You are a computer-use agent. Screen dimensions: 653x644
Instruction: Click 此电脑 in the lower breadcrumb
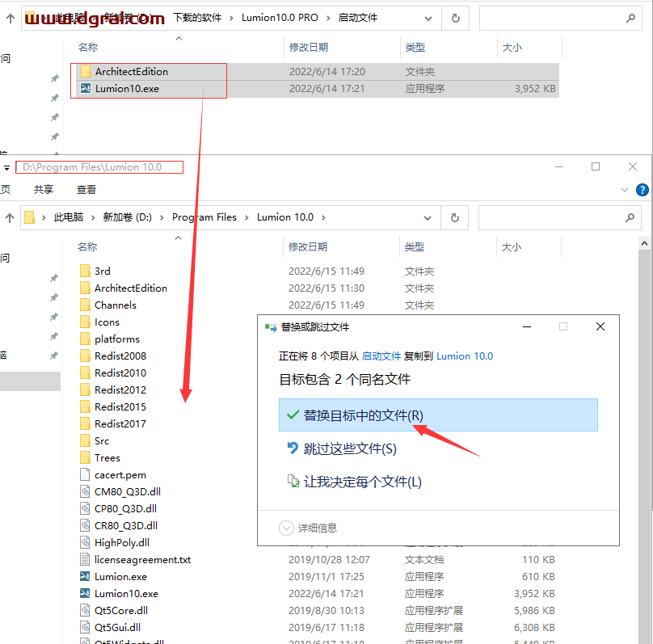(x=69, y=217)
